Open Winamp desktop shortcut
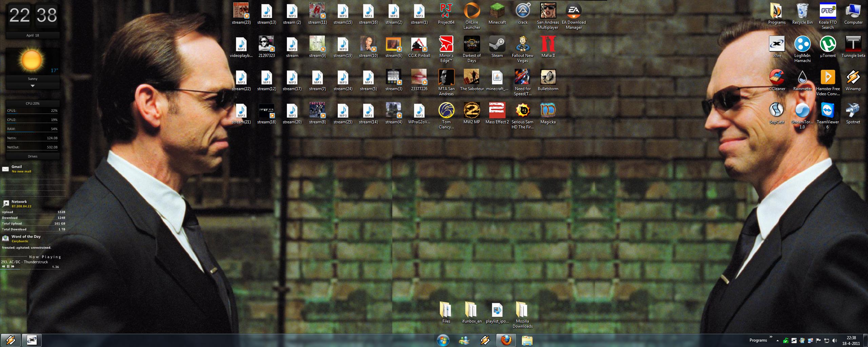 pos(853,80)
